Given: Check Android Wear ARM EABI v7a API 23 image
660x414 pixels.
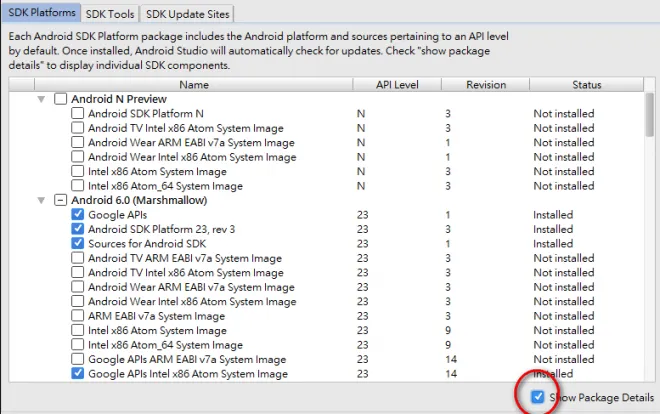Looking at the screenshot, I should click(x=77, y=287).
